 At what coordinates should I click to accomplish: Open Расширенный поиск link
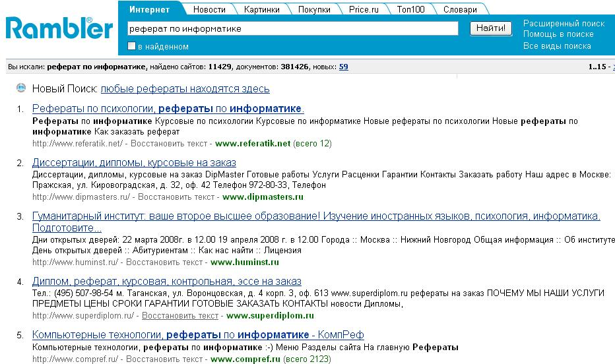click(564, 24)
